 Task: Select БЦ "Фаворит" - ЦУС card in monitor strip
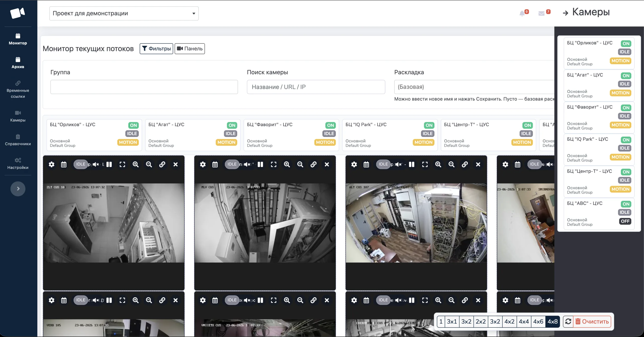coord(291,135)
